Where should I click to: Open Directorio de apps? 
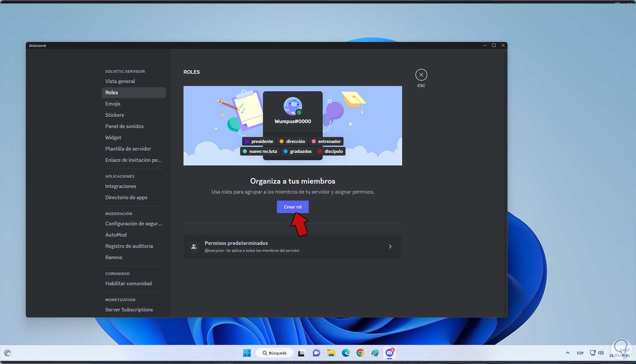pos(134,198)
